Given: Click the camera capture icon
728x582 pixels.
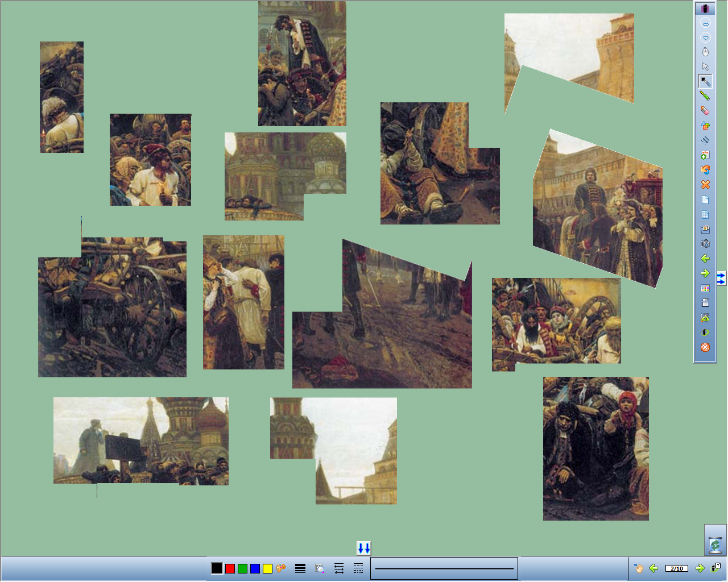Looking at the screenshot, I should tap(705, 244).
